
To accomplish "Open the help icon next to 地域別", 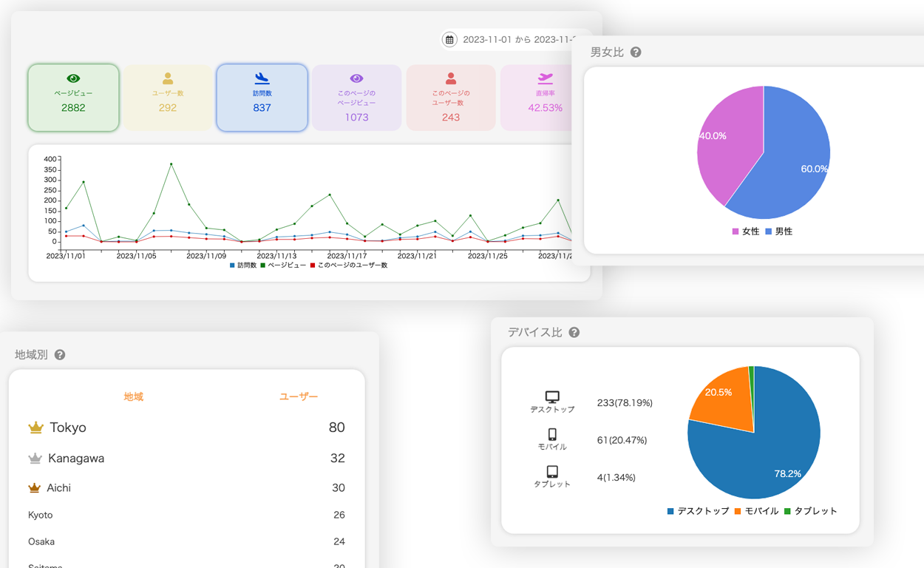I will (59, 354).
